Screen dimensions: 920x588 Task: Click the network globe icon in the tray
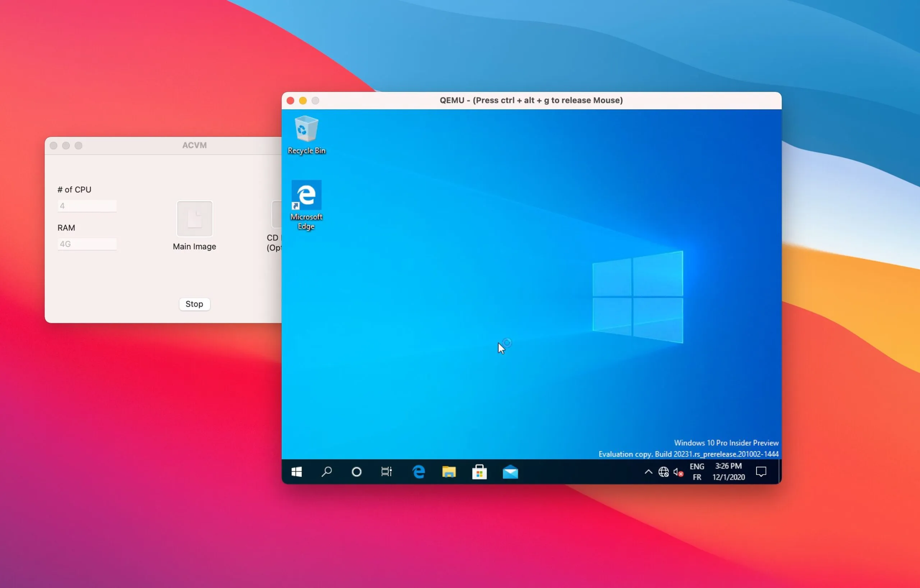(663, 472)
